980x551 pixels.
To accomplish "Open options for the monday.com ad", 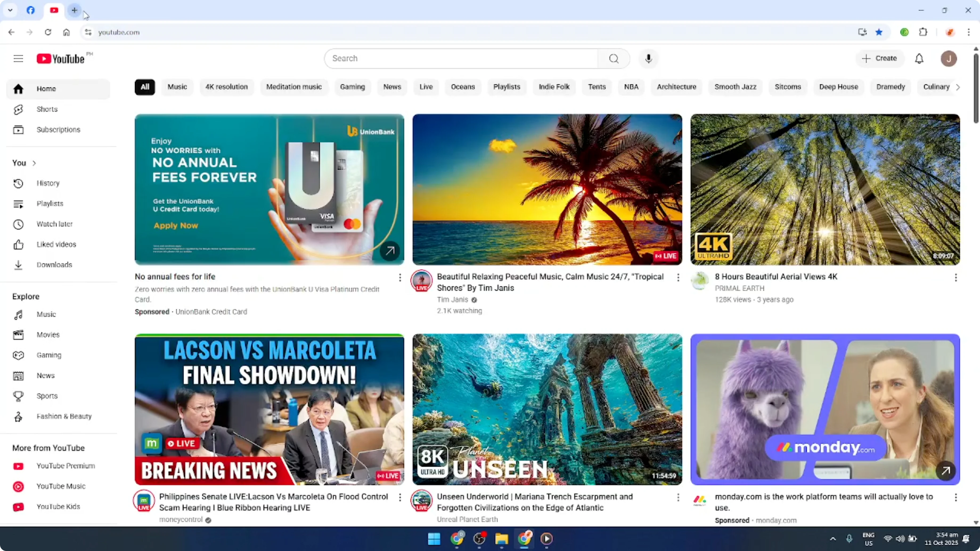I will tap(956, 497).
